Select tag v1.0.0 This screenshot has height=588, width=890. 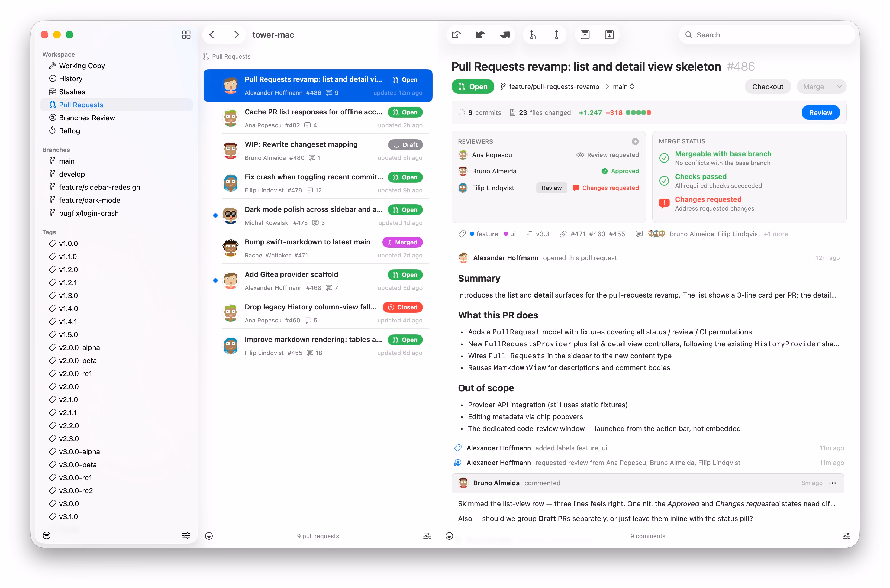[x=116, y=243]
